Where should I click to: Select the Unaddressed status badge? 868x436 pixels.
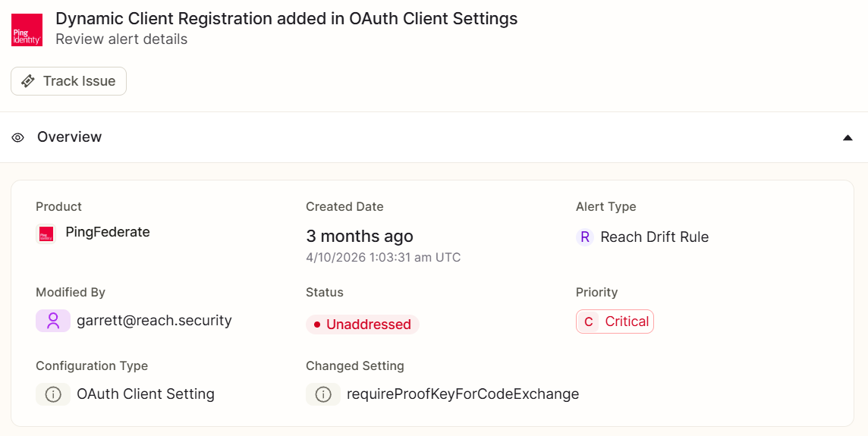(x=363, y=325)
